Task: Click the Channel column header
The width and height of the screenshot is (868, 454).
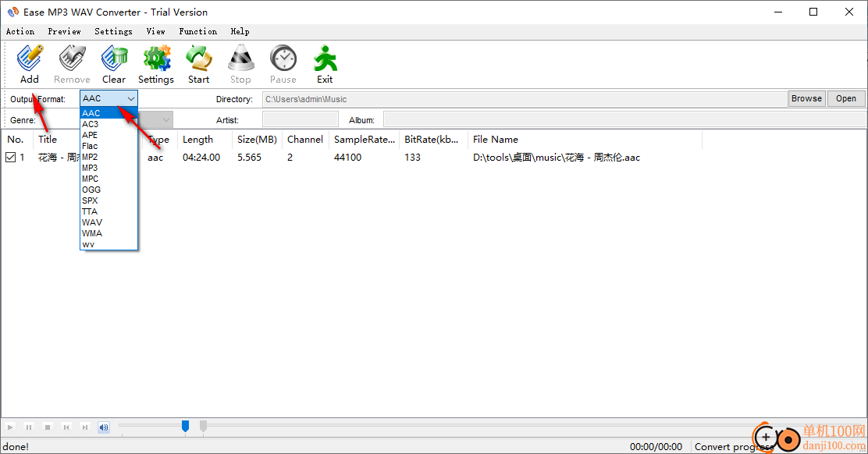Action: 305,140
